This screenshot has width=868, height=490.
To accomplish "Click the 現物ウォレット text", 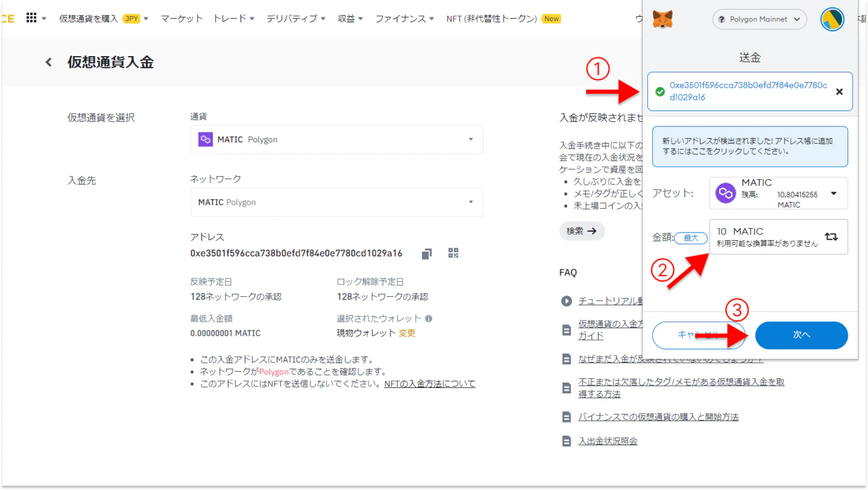I will pyautogui.click(x=367, y=333).
